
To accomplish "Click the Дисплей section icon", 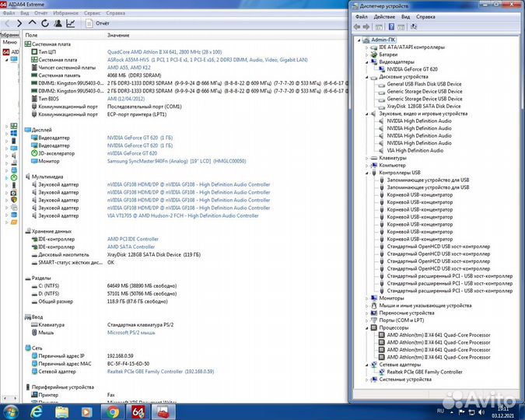I will point(27,130).
